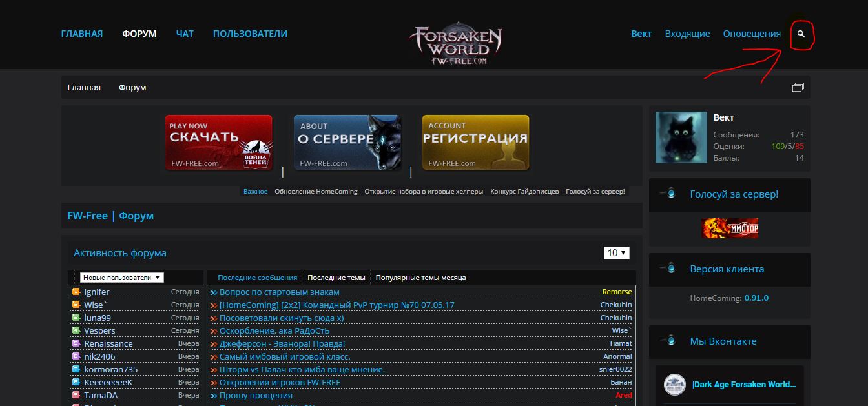The image size is (868, 406).
Task: Open user Ared's profile
Action: pyautogui.click(x=624, y=395)
